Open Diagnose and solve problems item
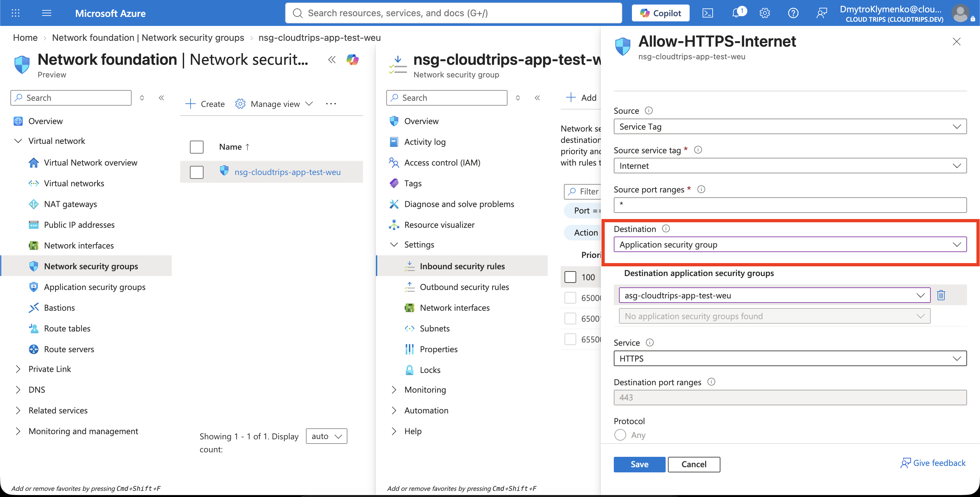The image size is (980, 497). click(x=459, y=204)
